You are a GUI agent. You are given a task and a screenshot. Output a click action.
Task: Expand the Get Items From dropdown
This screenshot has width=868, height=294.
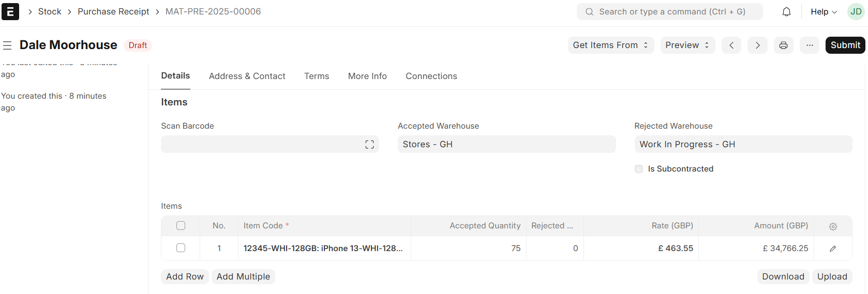pos(610,45)
